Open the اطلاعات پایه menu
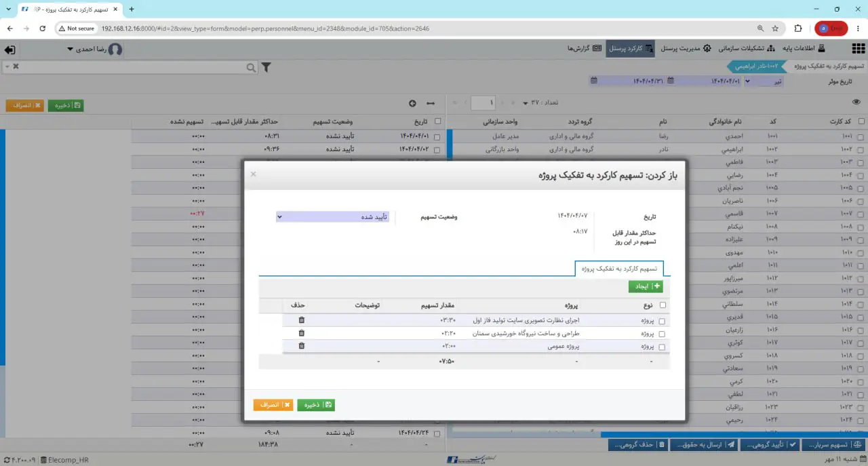The height and width of the screenshot is (466, 868). 804,49
